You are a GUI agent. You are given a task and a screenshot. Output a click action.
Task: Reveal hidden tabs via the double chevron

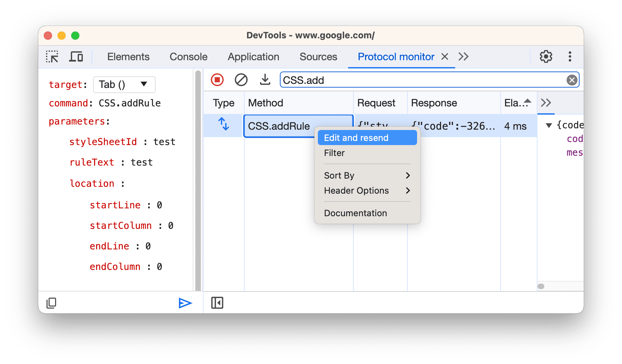(464, 56)
